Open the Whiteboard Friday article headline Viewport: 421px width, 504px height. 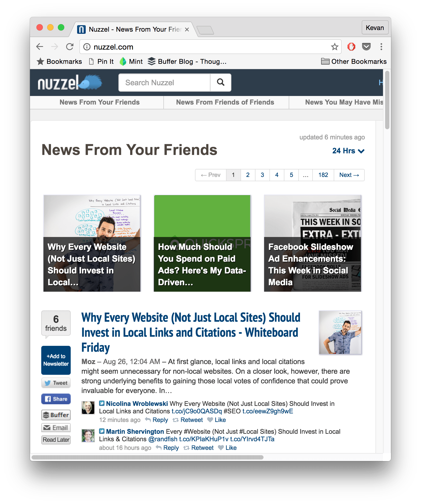click(x=191, y=332)
